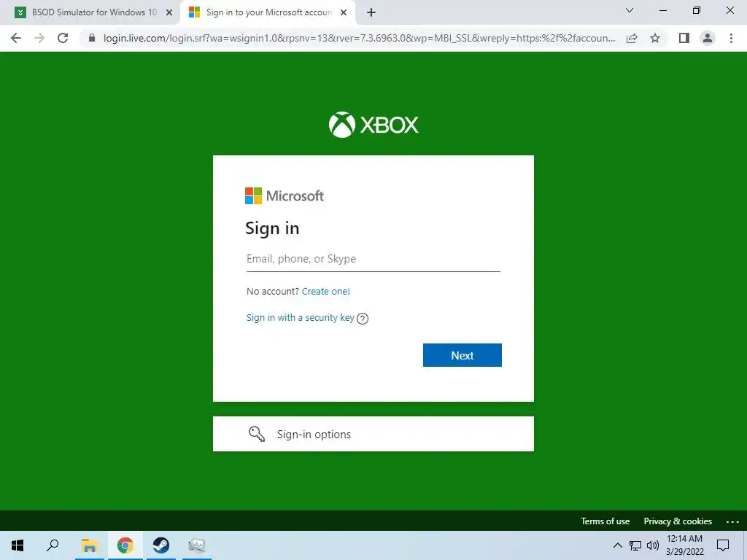Open the Privacy & cookies link
The width and height of the screenshot is (747, 560).
tap(678, 521)
